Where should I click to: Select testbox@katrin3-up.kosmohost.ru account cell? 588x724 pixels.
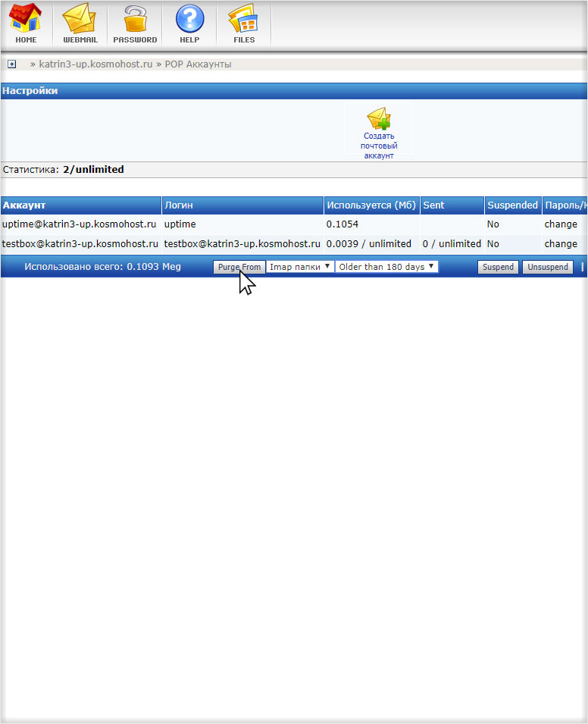tap(80, 244)
